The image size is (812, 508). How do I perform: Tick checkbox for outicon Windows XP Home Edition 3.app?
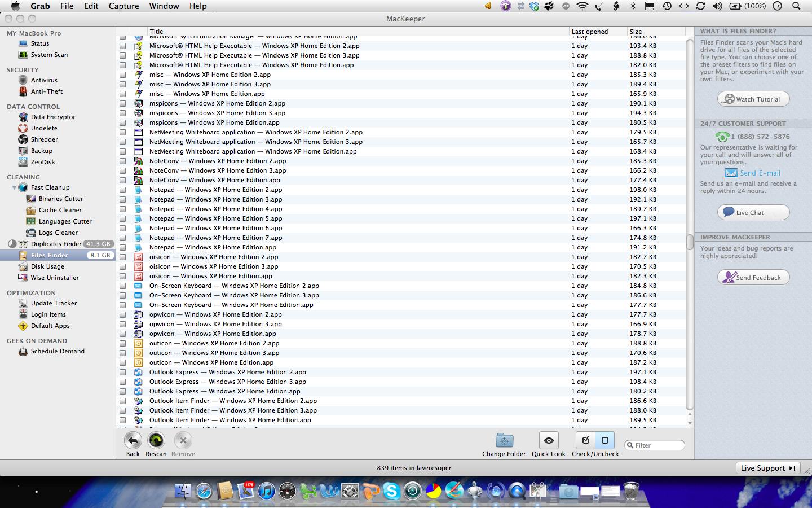pos(122,353)
